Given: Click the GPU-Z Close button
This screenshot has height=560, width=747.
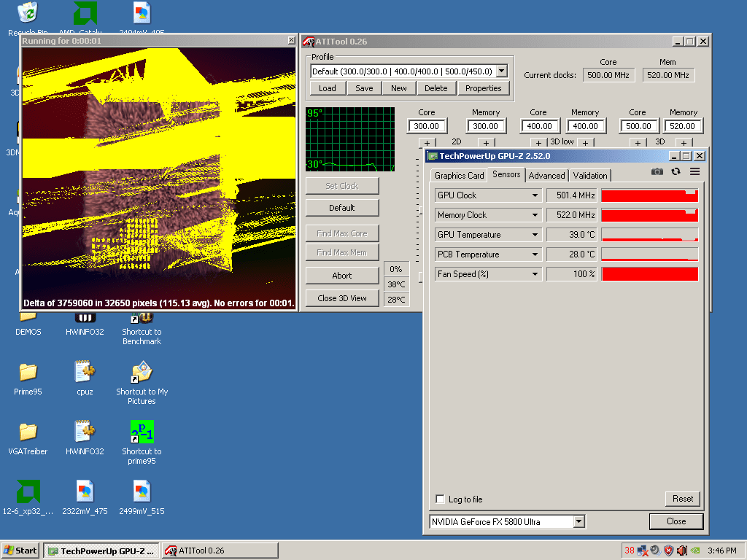Looking at the screenshot, I should (676, 521).
